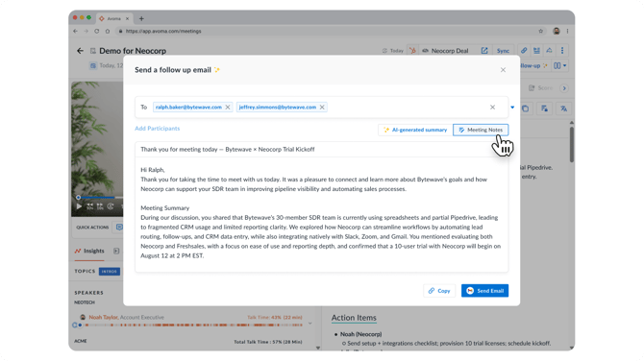Viewport: 644px width, 361px height.
Task: Click Noah Taylor's talk timeline track
Action: 194,325
